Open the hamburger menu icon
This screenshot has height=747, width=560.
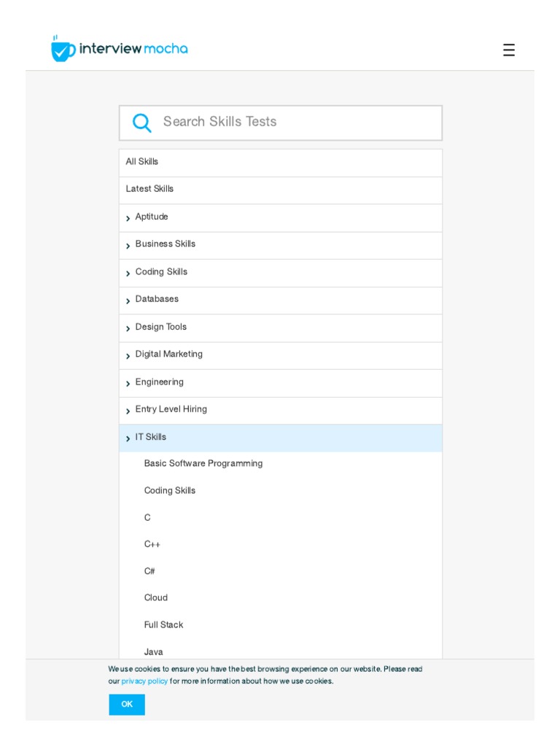coord(508,50)
